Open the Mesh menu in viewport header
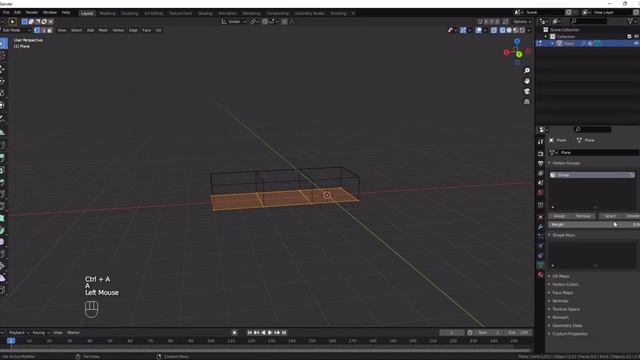The width and height of the screenshot is (640, 360). click(x=103, y=30)
